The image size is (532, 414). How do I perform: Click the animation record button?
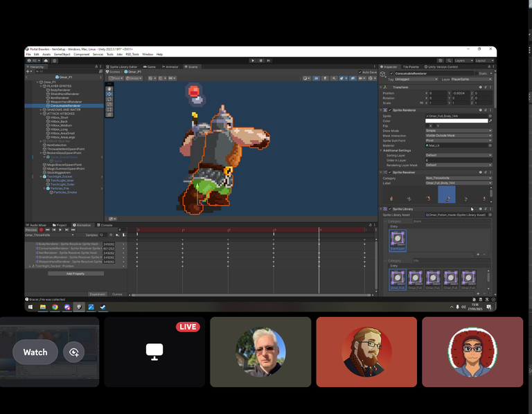coord(42,230)
